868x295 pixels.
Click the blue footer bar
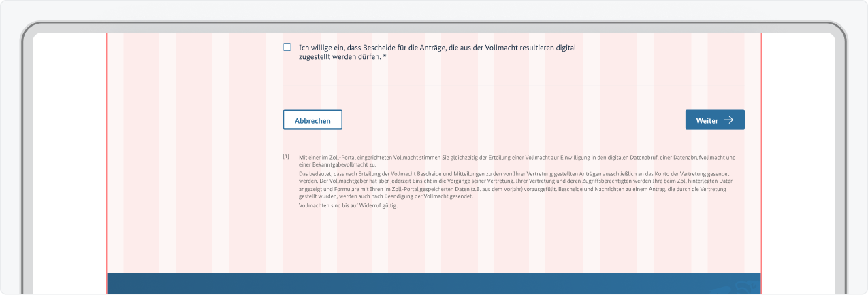408,283
